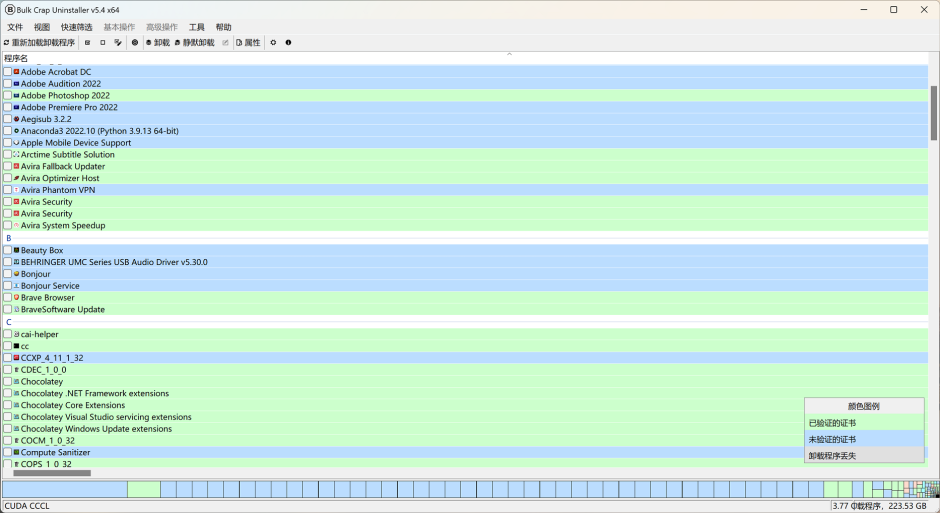Click the 属性 properties button
The image size is (940, 513).
[248, 43]
